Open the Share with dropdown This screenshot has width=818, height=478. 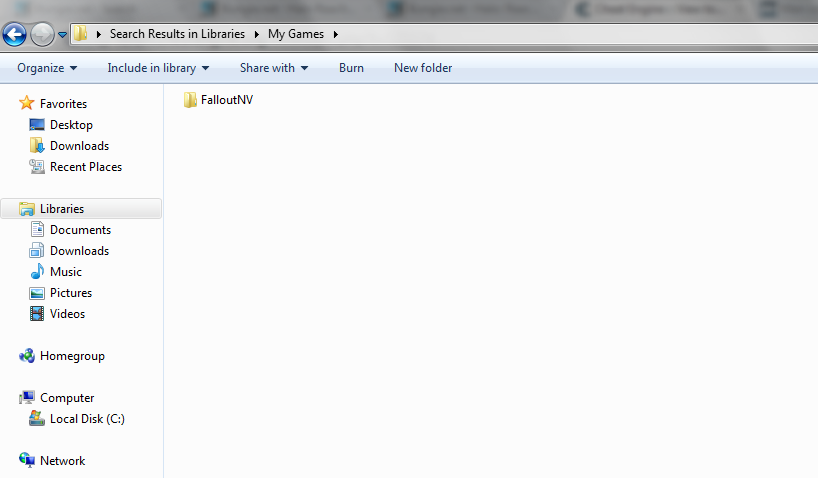pos(274,68)
